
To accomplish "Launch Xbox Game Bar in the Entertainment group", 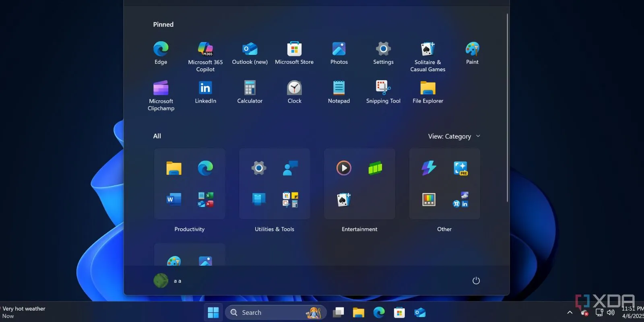I will pos(375,168).
